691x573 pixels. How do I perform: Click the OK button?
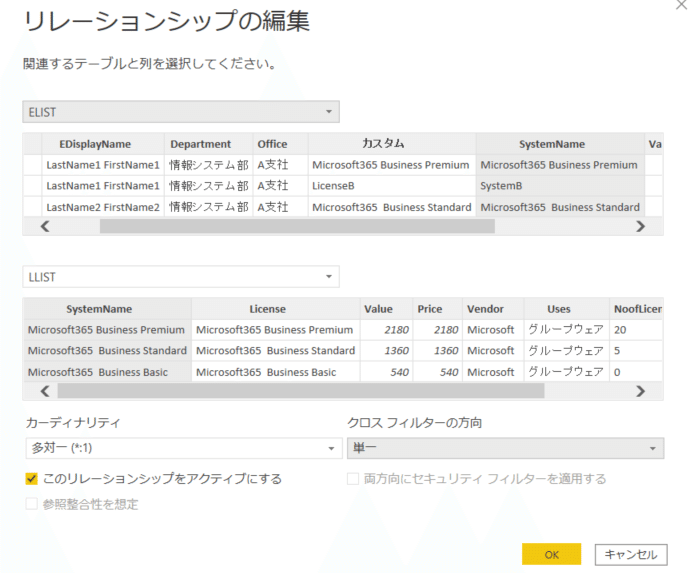click(x=551, y=554)
